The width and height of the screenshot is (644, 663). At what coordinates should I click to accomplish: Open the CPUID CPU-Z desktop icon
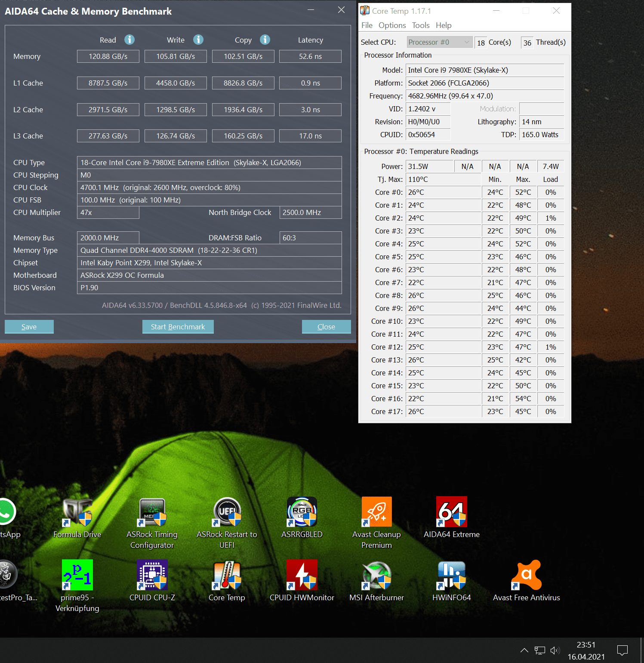click(152, 580)
